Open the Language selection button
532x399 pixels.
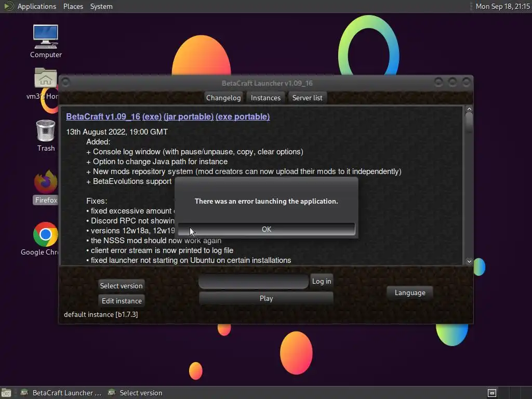[410, 292]
